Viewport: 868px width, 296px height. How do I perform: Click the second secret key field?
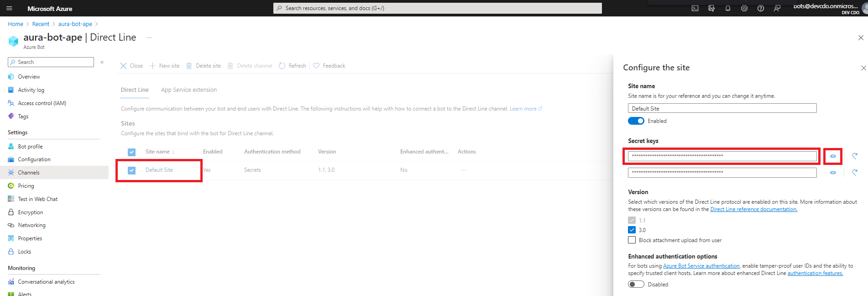722,173
